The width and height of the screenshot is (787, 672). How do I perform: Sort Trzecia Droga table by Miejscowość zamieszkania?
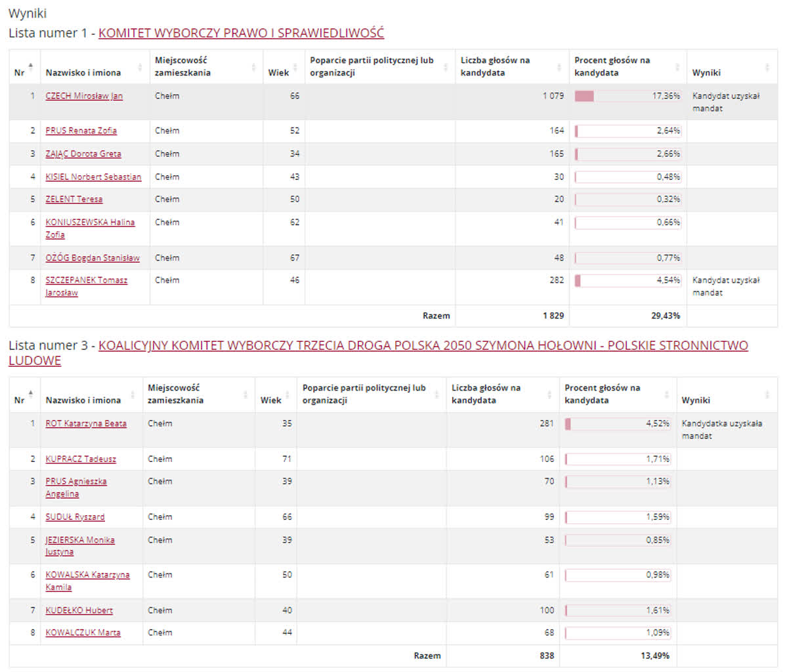[x=246, y=394]
